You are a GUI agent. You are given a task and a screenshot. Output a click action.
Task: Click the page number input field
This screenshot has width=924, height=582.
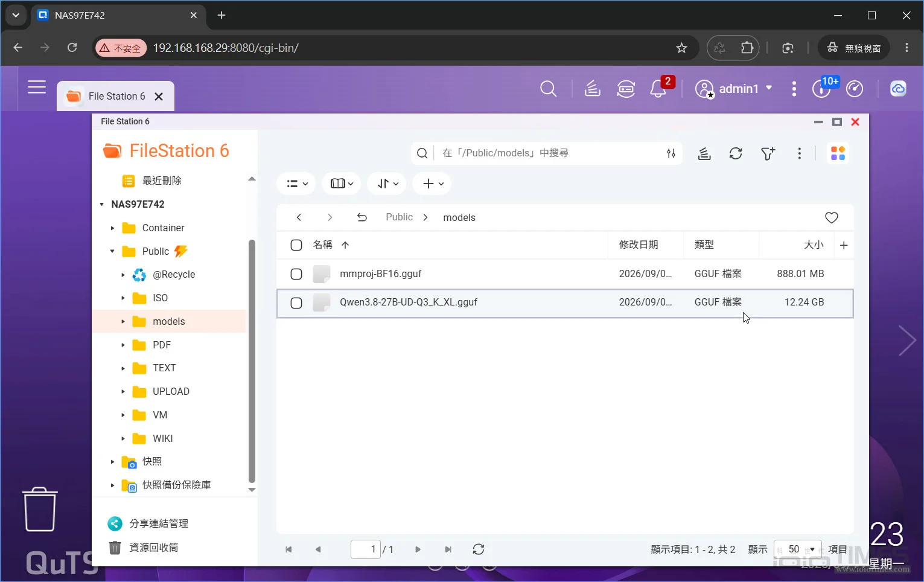coord(366,549)
